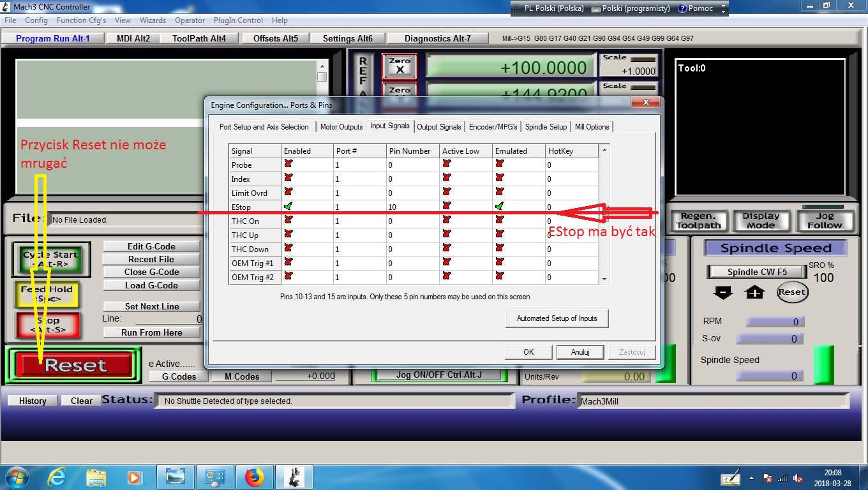868x490 pixels.
Task: Open Diagnostics Alt-7 screen
Action: tap(438, 38)
